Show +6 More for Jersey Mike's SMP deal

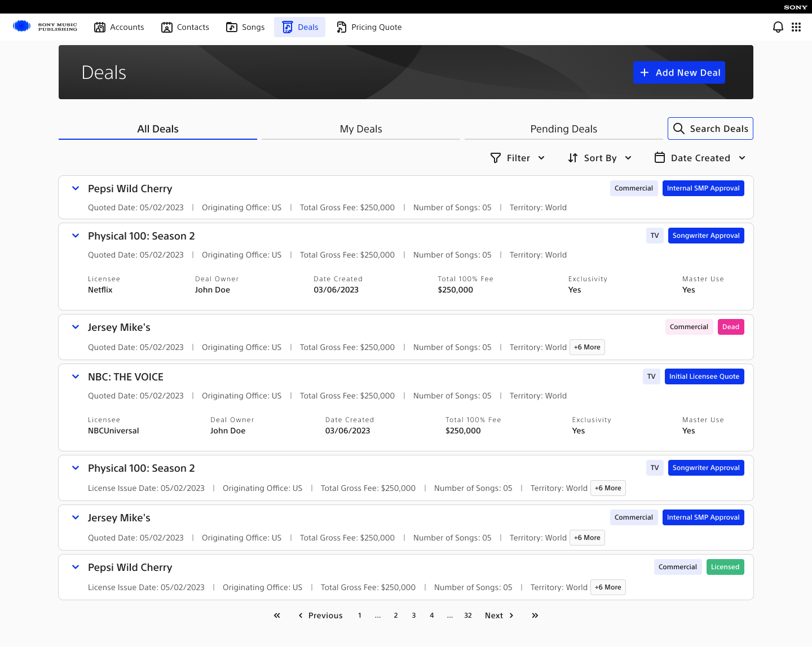tap(587, 538)
